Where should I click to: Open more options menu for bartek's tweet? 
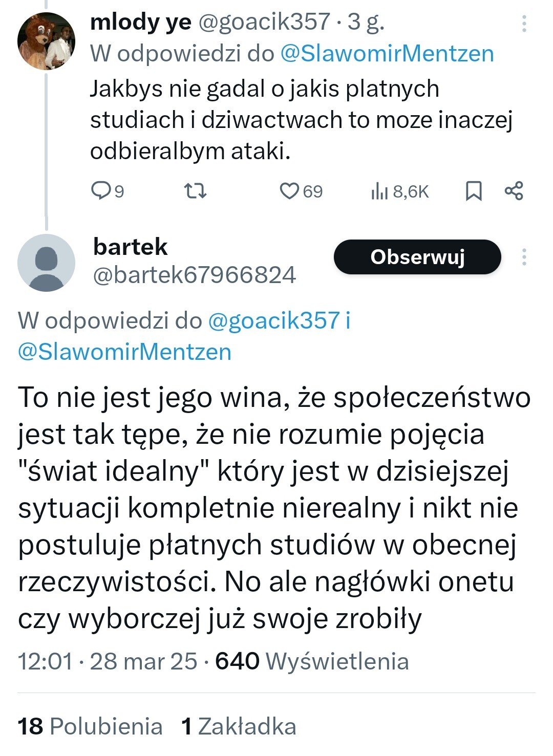point(524,257)
